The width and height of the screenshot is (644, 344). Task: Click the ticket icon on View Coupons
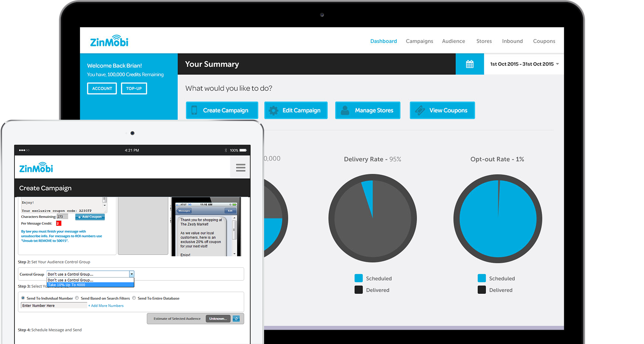click(420, 110)
